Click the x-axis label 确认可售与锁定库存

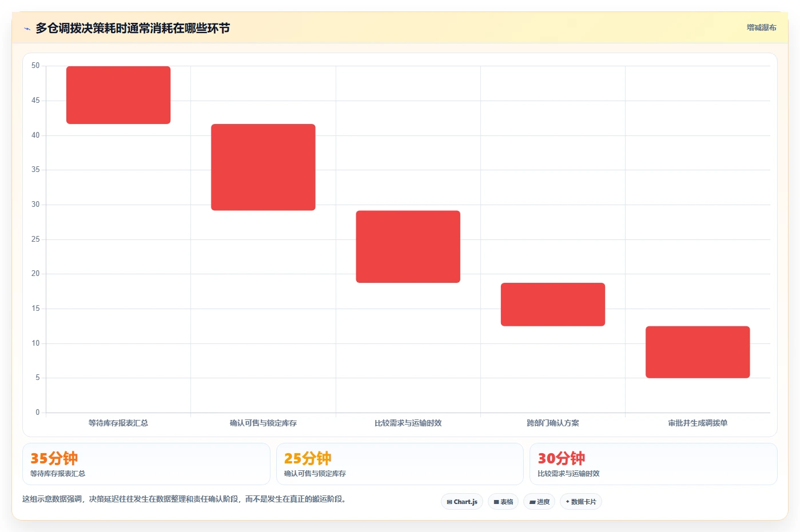[263, 423]
